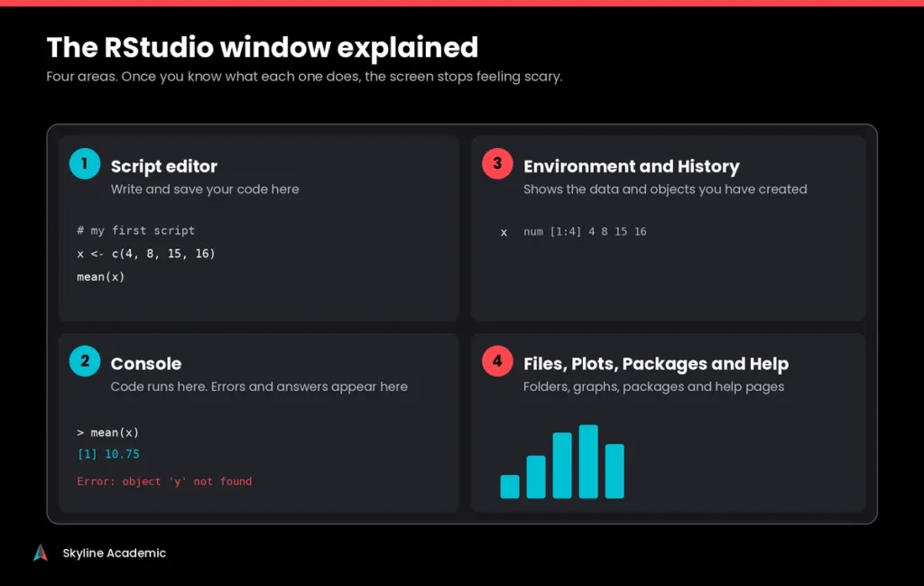The height and width of the screenshot is (586, 924).
Task: Click 'Folders, graphs, packages and help pages'
Action: 653,386
